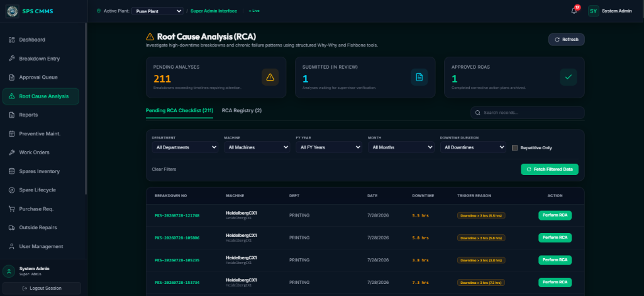644x296 pixels.
Task: Click the Approval Queue document icon
Action: [x=11, y=77]
